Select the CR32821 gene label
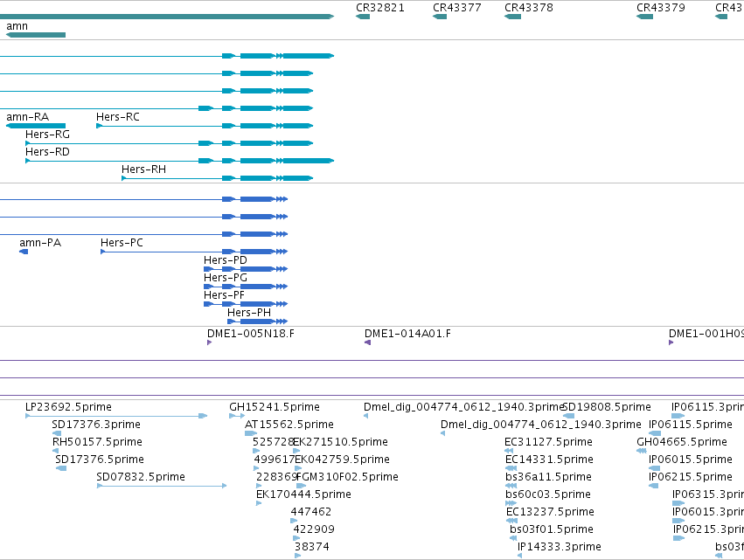Screen dimensions: 744x560 pyautogui.click(x=380, y=8)
